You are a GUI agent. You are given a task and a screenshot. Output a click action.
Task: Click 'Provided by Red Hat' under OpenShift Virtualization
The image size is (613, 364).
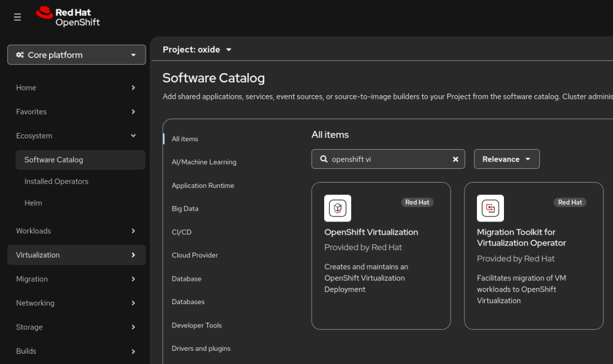(363, 247)
